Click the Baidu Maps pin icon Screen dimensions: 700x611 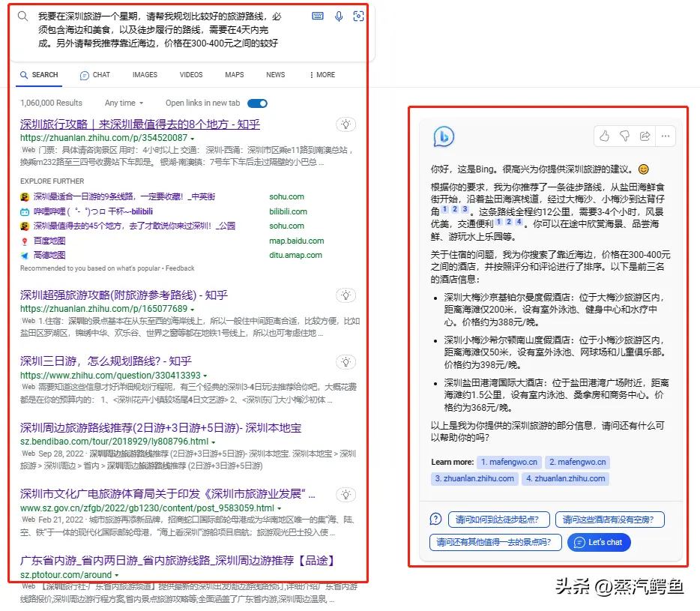[x=25, y=241]
